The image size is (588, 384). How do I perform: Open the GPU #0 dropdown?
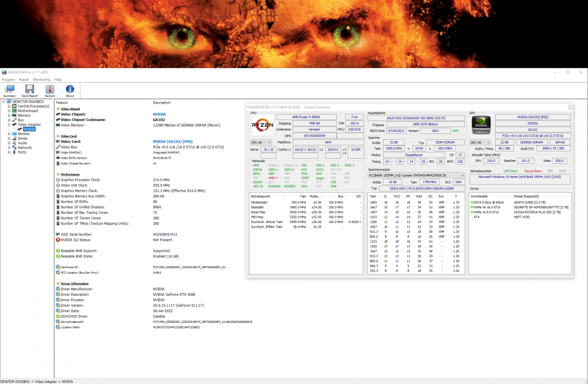(481, 143)
